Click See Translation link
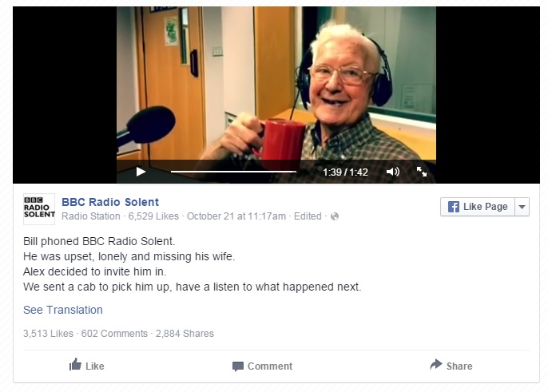 click(63, 310)
